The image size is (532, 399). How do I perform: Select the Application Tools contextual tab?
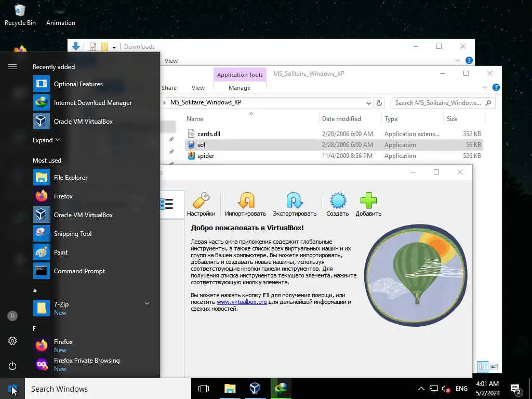240,75
